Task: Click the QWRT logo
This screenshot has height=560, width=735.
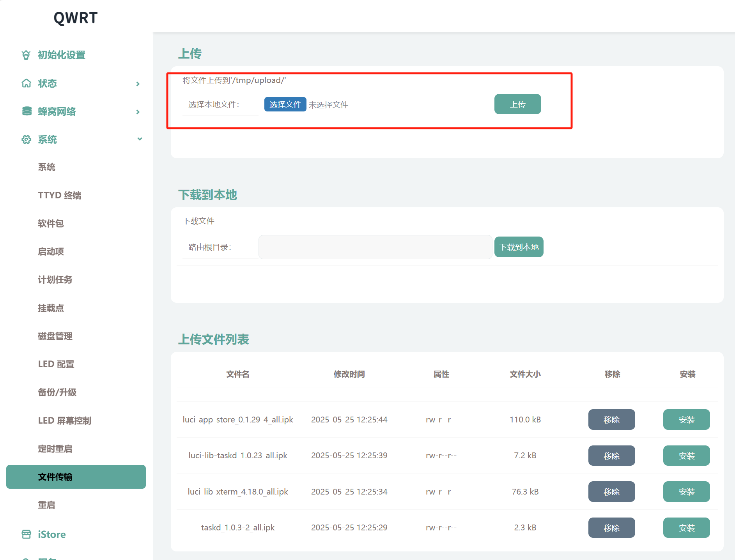Action: click(75, 18)
